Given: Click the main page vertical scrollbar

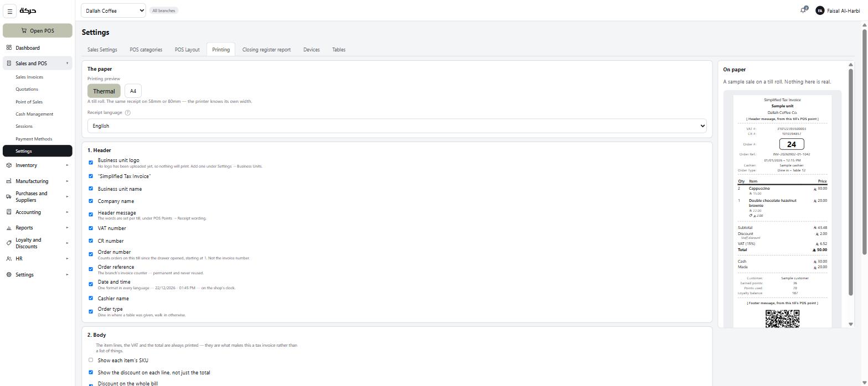Looking at the screenshot, I should [x=865, y=141].
